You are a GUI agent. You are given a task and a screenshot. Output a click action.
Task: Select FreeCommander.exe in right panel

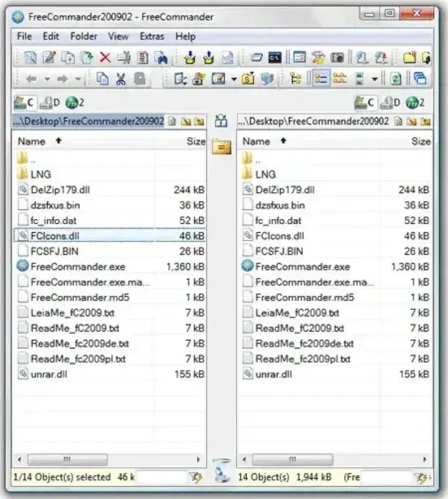pyautogui.click(x=335, y=267)
